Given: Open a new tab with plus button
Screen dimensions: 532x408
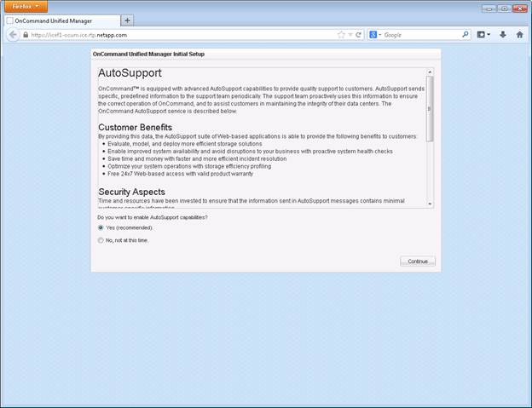Looking at the screenshot, I should point(127,20).
